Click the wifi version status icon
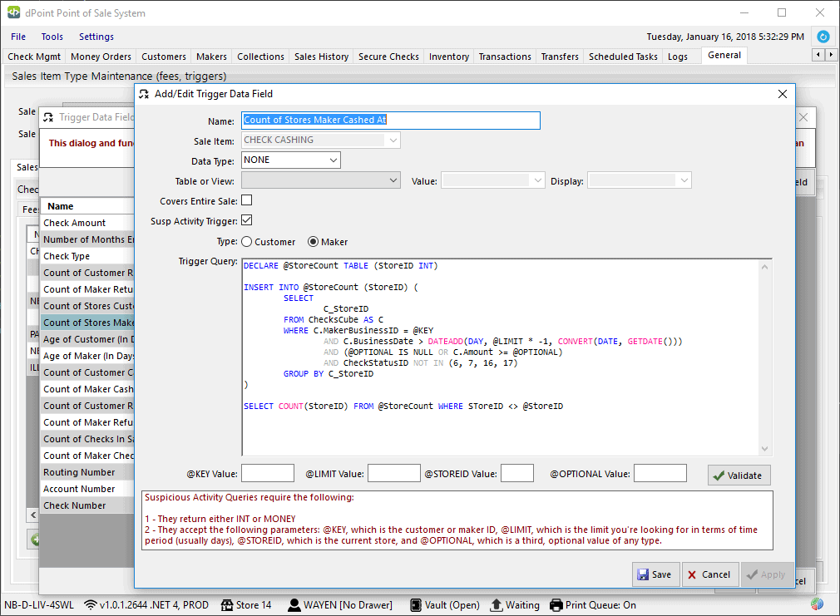The width and height of the screenshot is (840, 616). coord(91,604)
